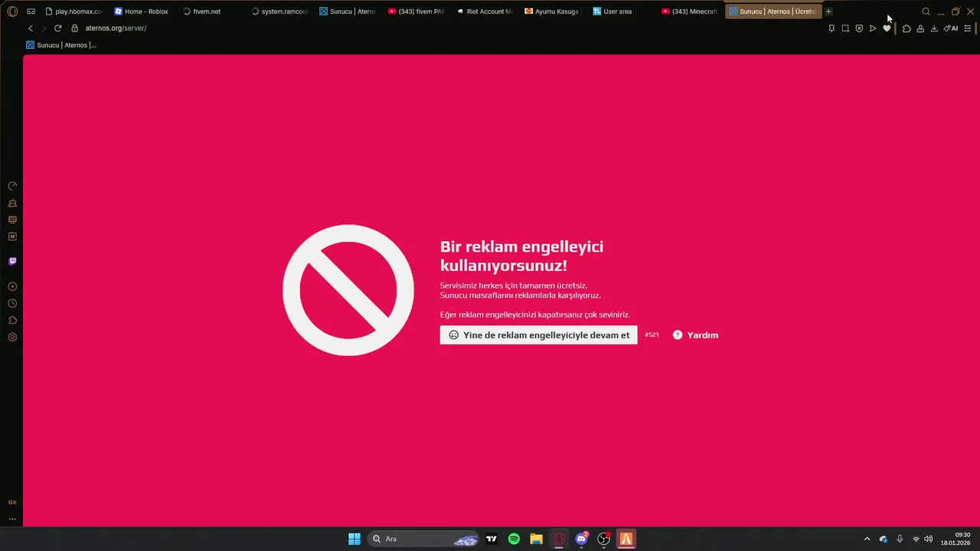Image resolution: width=980 pixels, height=551 pixels.
Task: Click the microphone icon in system tray
Action: click(900, 539)
